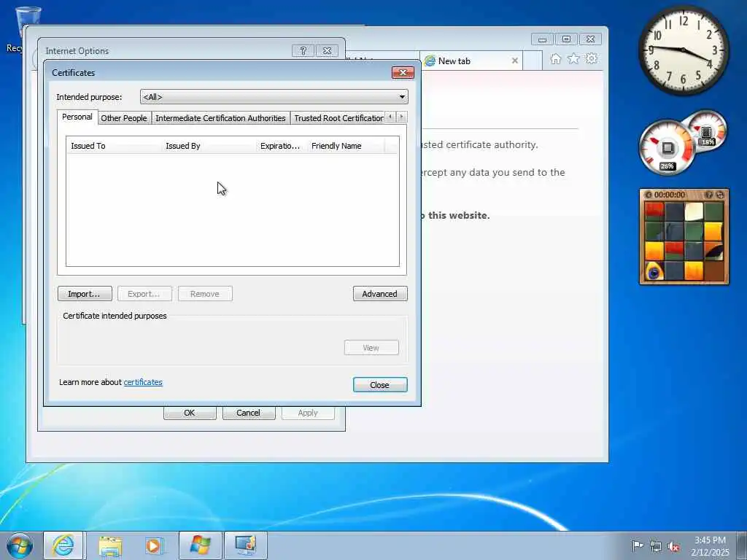Close the Internet Options window
The height and width of the screenshot is (560, 747).
coord(327,50)
